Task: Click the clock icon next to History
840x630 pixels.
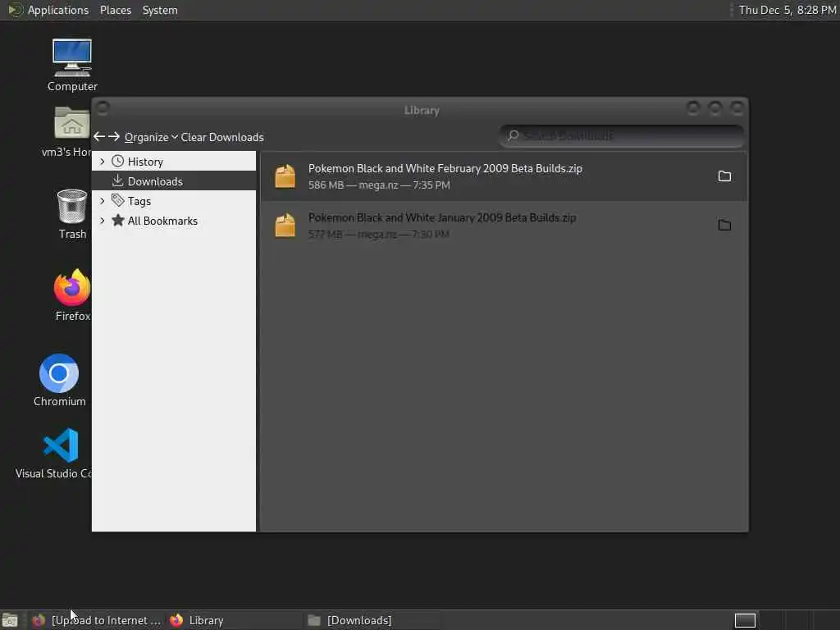Action: click(x=118, y=162)
